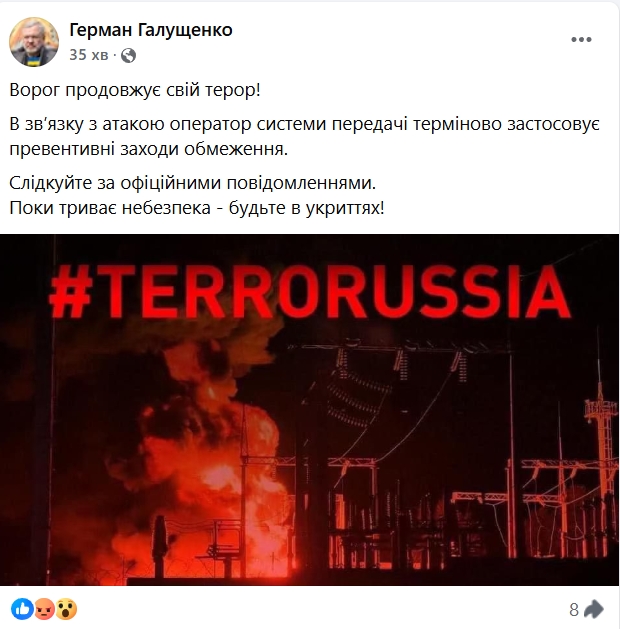Click the substation equipment silhouettes in the image
Screen dimensions: 620x629
click(461, 521)
